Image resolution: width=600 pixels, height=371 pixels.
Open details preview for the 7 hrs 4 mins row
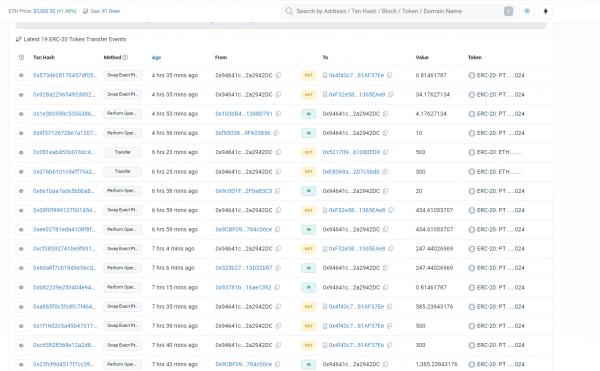coord(21,249)
